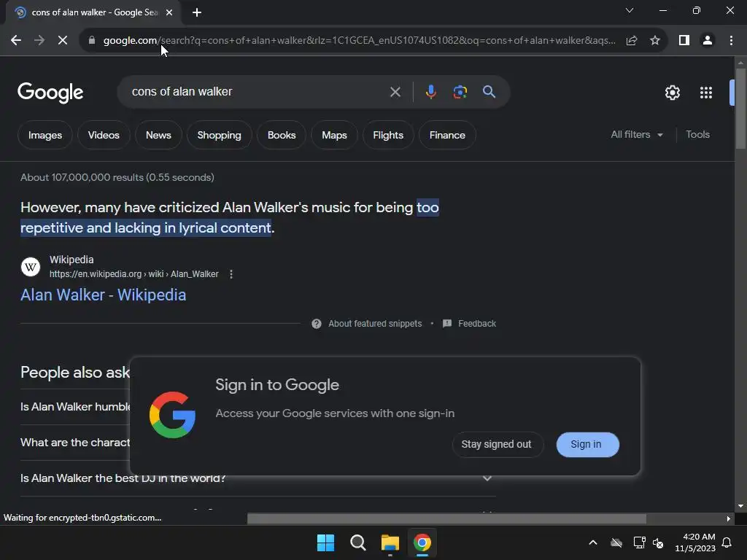Switch to the Books results tab

[x=282, y=135]
